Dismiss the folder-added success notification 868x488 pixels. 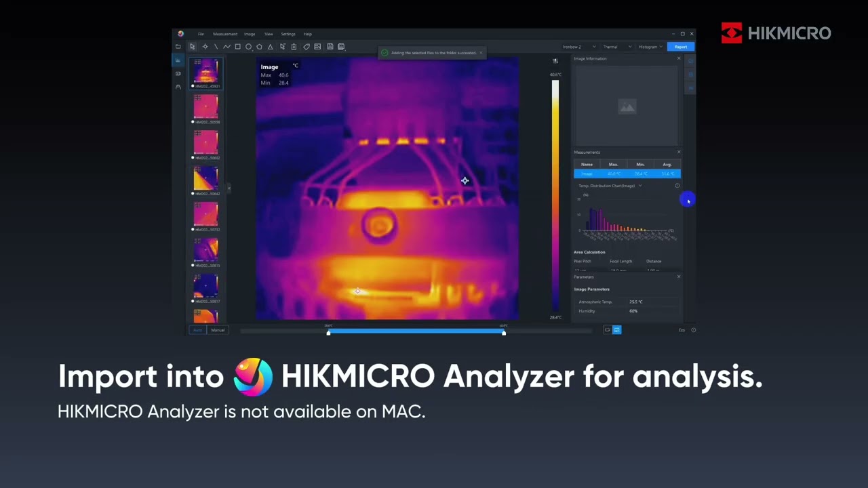pyautogui.click(x=481, y=52)
